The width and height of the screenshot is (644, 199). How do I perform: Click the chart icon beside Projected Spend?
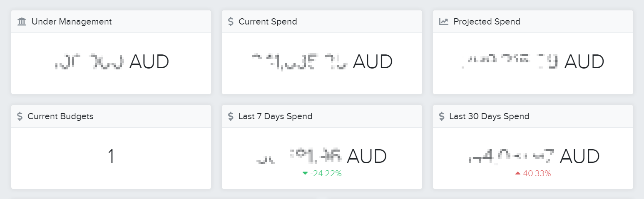tap(444, 22)
